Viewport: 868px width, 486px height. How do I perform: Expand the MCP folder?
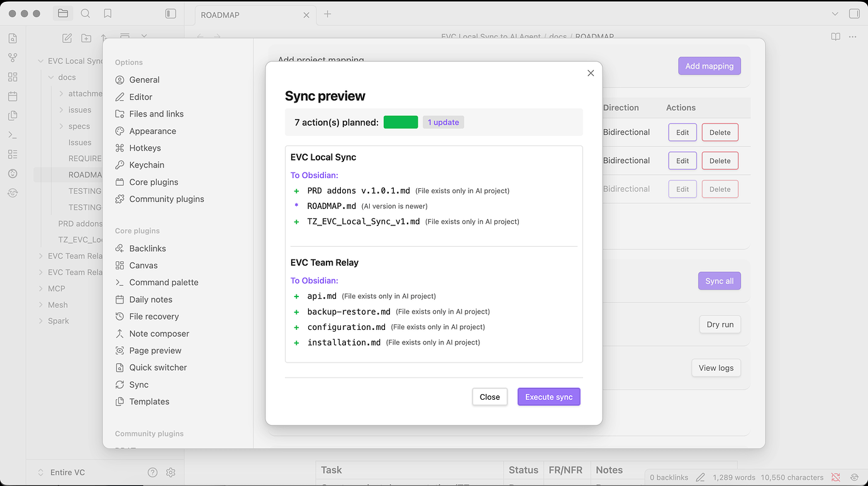[41, 288]
